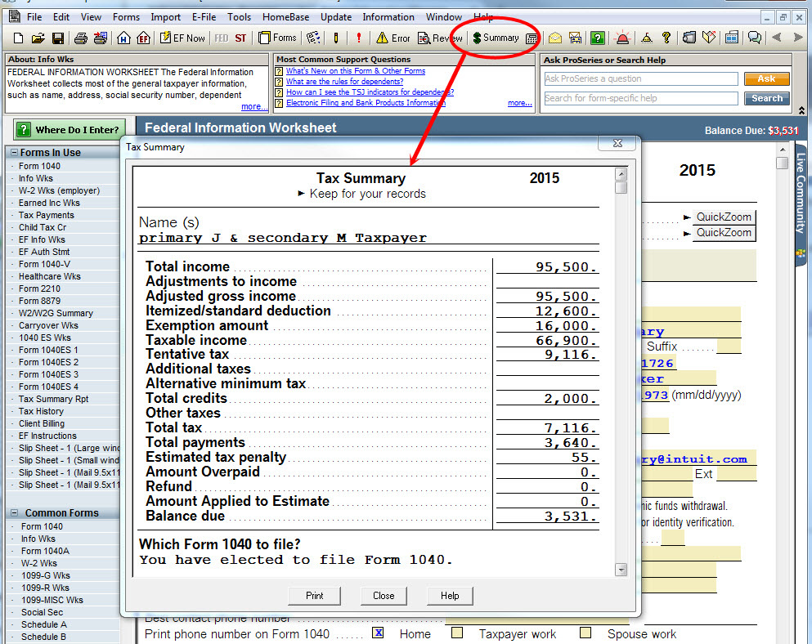Collapse the Common Forms section

[15, 513]
